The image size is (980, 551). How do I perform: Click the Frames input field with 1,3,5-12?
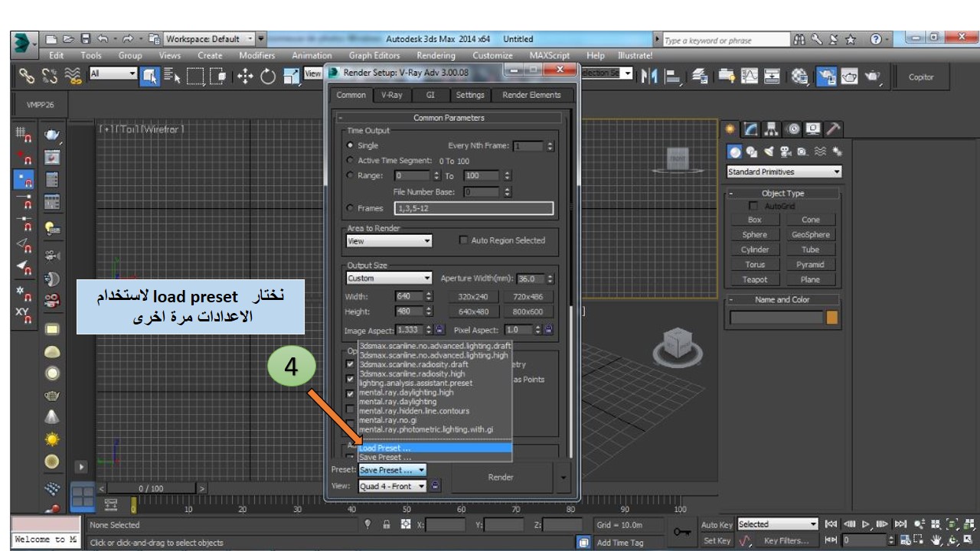[x=473, y=208]
